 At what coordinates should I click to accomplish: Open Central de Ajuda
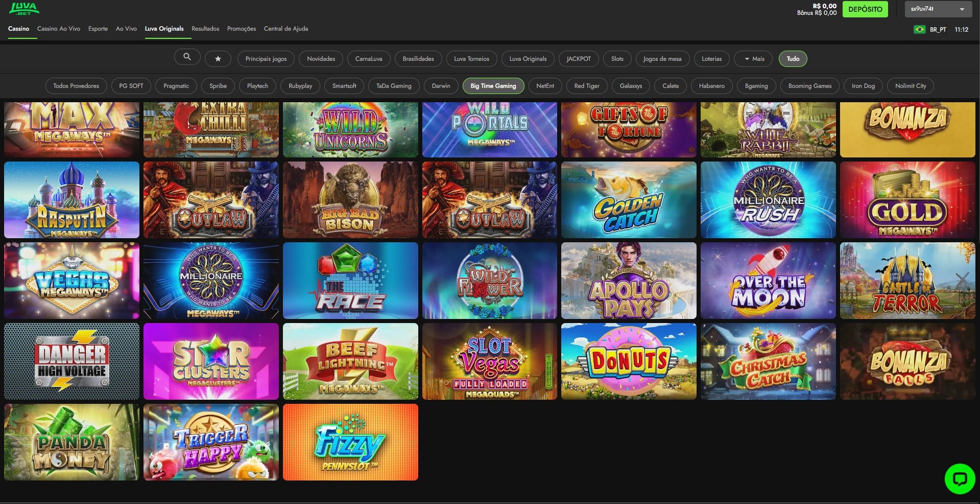286,29
